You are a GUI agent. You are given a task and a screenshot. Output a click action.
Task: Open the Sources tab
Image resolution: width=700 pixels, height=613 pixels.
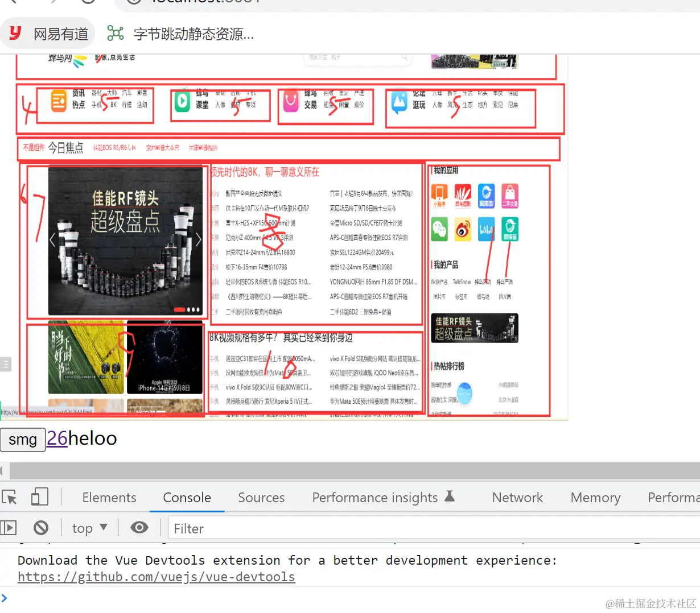pos(261,498)
